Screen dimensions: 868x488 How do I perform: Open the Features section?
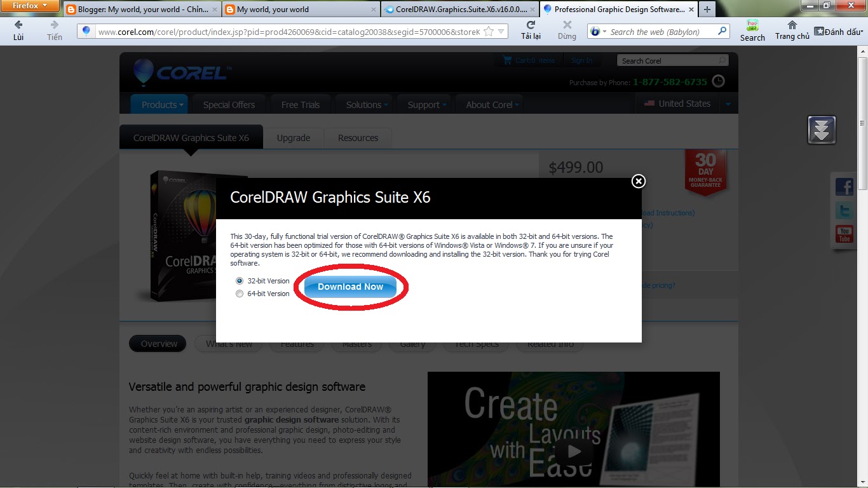point(297,344)
